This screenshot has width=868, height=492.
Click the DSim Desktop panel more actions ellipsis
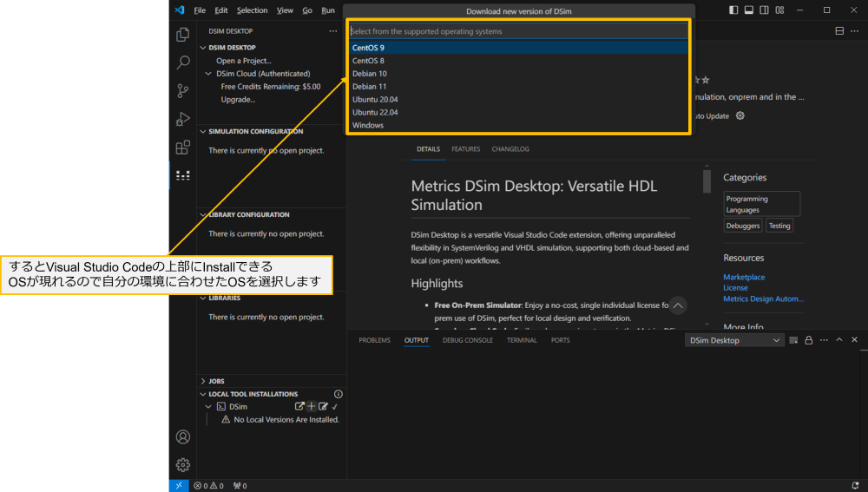[332, 31]
